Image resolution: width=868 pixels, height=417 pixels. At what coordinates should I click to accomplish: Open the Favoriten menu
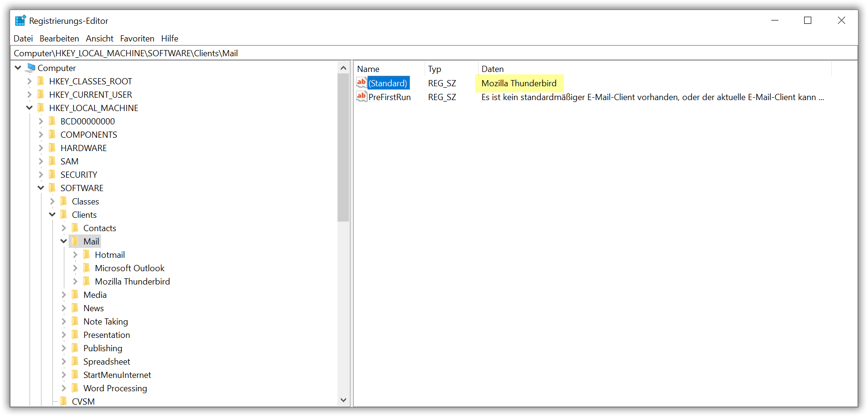137,38
